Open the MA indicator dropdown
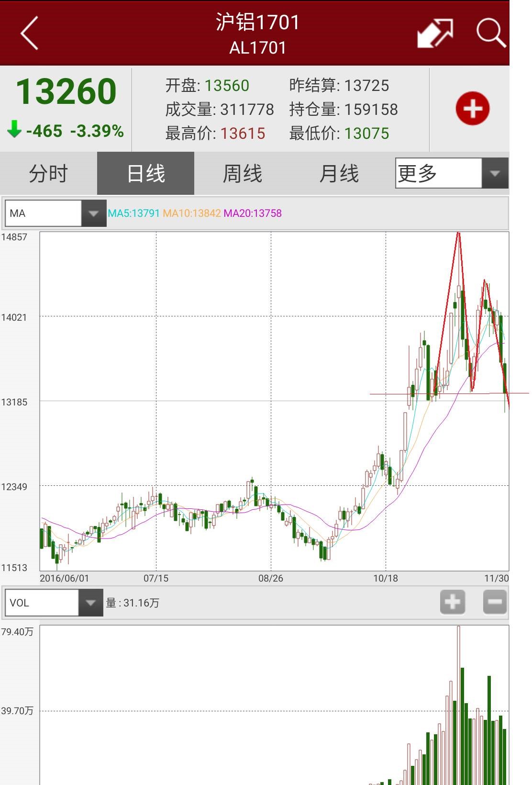Viewport: 532px width, 785px height. 55,213
